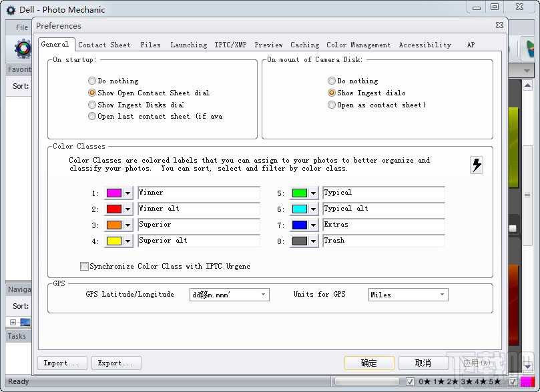Open color dropdown arrow for class 5
Image resolution: width=540 pixels, height=392 pixels.
click(313, 193)
